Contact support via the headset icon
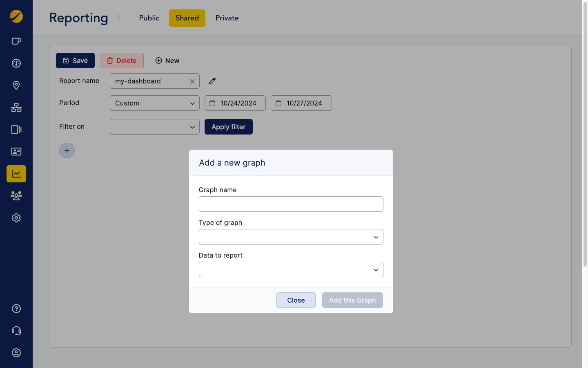The image size is (588, 368). point(16,330)
